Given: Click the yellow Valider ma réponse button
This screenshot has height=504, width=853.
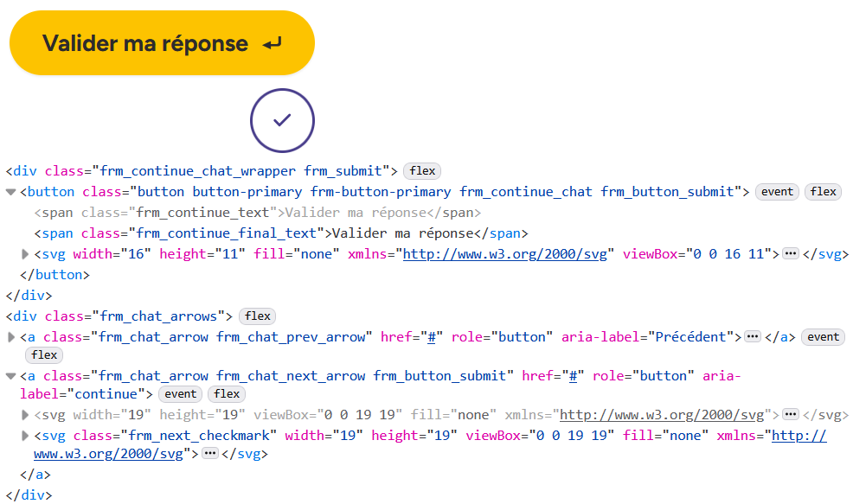Looking at the screenshot, I should coord(162,43).
